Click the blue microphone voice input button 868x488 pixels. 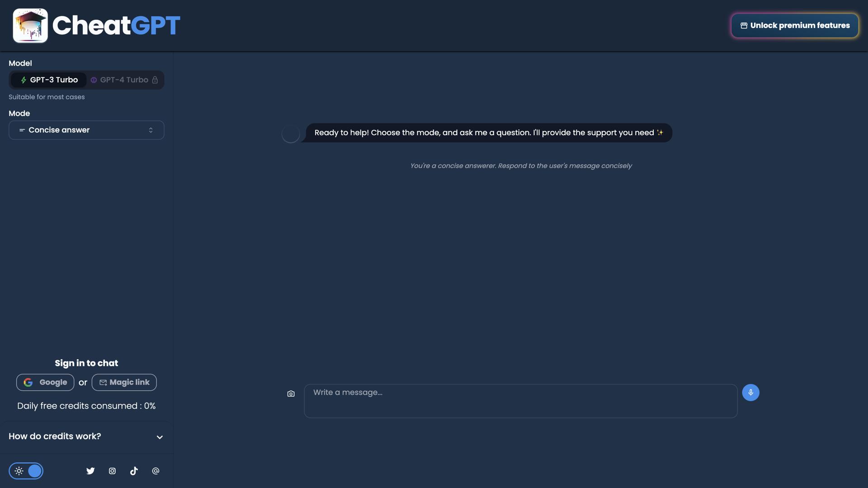pos(750,392)
